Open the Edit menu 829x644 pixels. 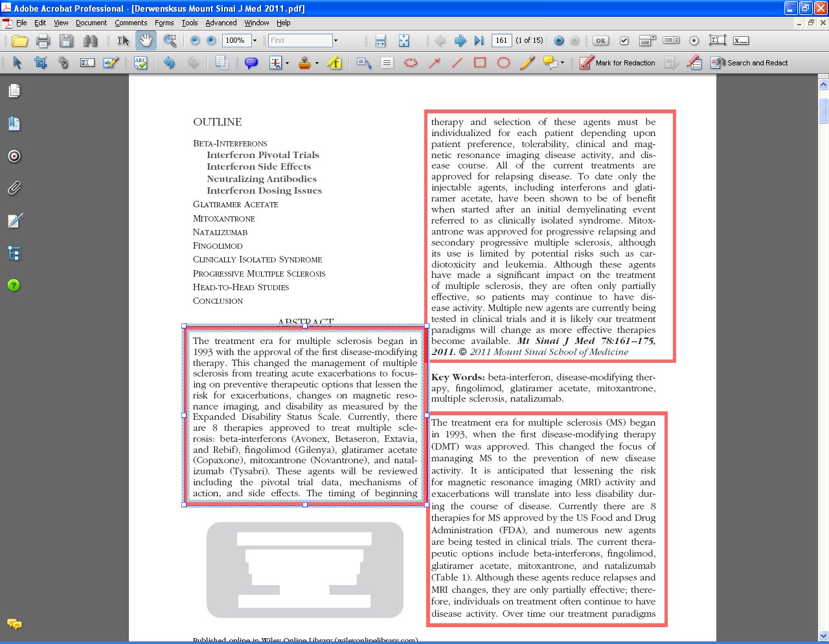[40, 23]
